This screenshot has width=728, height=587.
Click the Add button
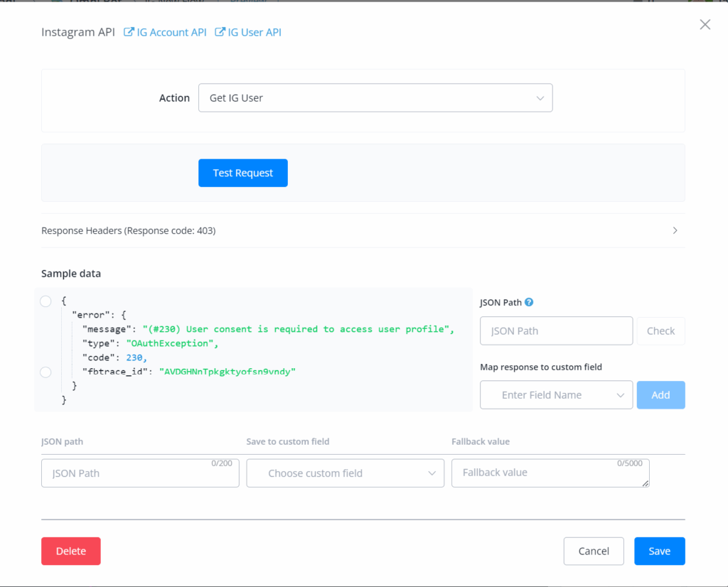pyautogui.click(x=660, y=395)
